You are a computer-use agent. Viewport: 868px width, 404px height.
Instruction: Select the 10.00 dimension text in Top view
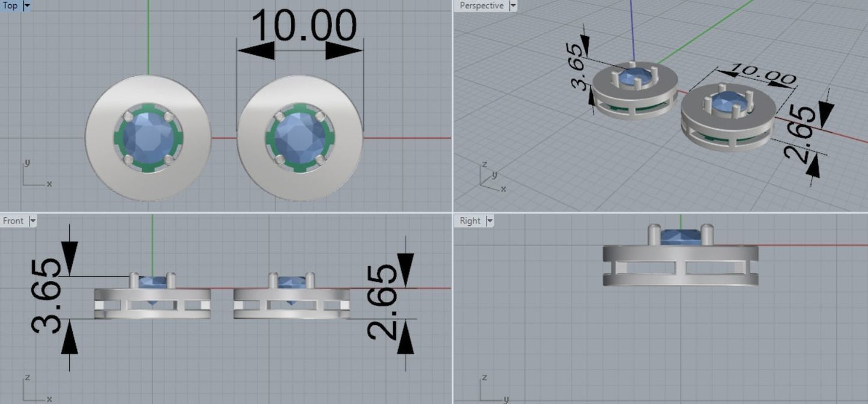point(303,27)
